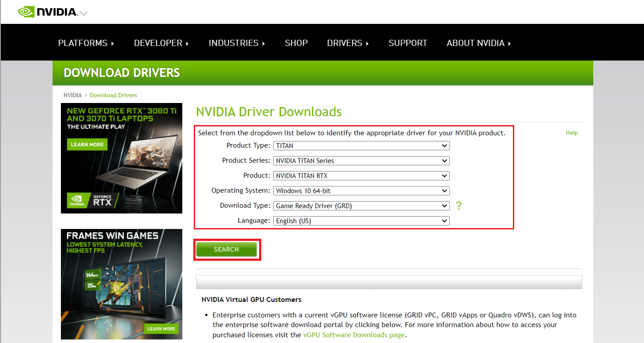Click the NVIDIA breadcrumb link
The image size is (644, 343).
click(x=72, y=95)
